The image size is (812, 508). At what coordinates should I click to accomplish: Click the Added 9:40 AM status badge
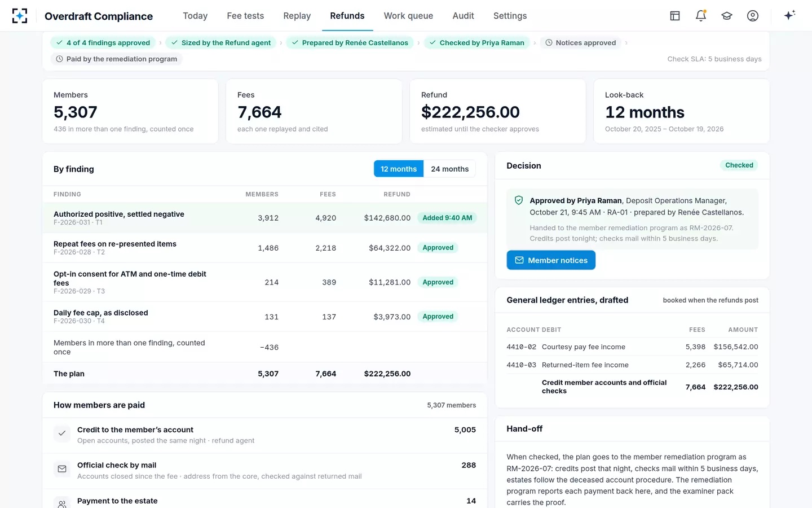coord(447,218)
